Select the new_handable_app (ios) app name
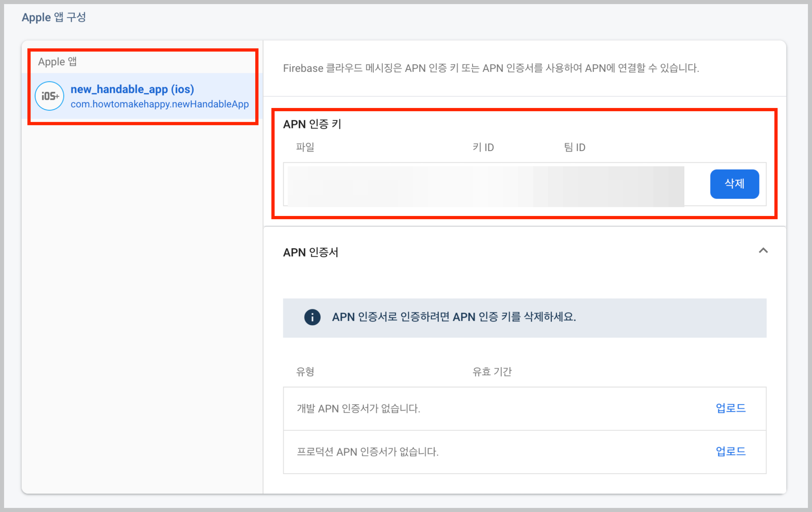The image size is (812, 512). (x=132, y=89)
